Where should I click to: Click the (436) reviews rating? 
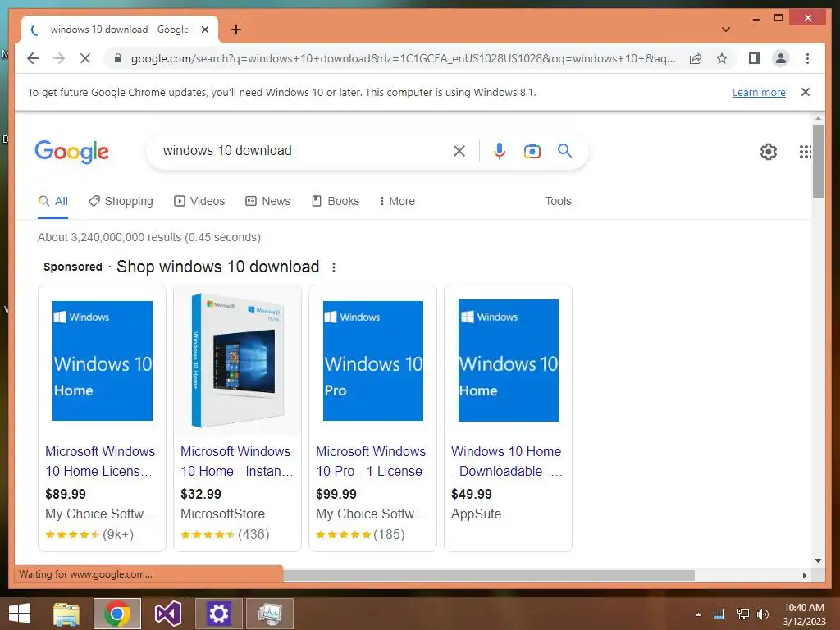pyautogui.click(x=225, y=535)
